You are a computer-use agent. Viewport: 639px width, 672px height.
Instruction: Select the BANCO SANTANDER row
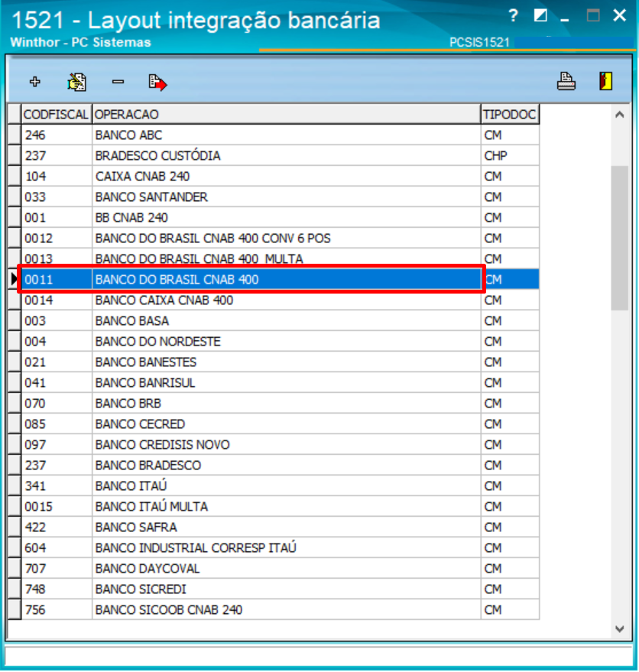pos(281,196)
